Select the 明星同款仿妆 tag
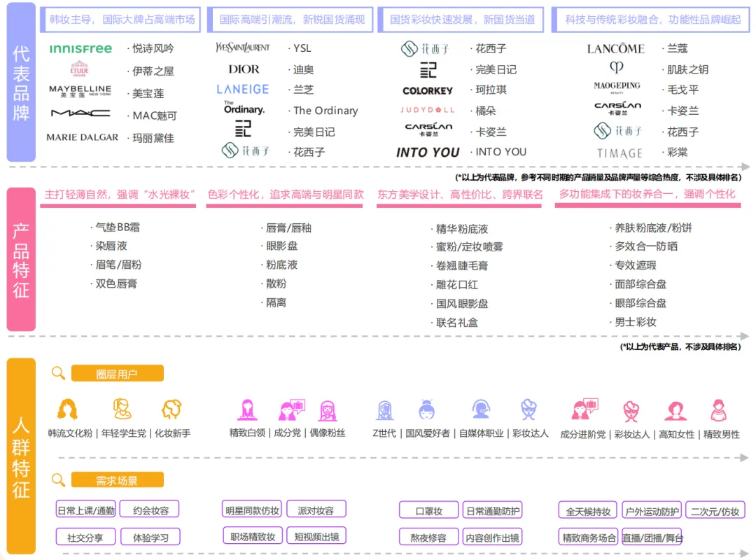The width and height of the screenshot is (756, 560). tap(253, 510)
